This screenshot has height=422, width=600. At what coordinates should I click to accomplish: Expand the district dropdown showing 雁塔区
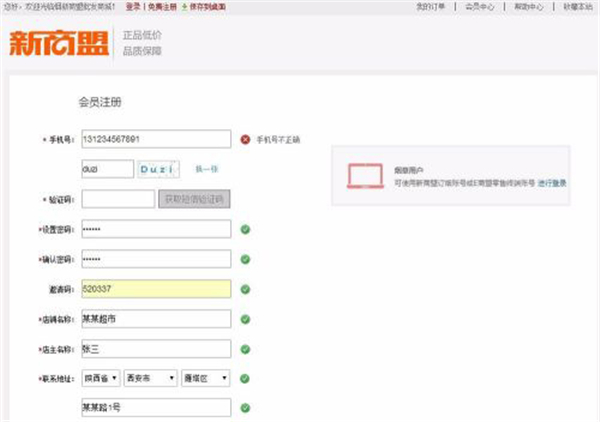[x=206, y=379]
